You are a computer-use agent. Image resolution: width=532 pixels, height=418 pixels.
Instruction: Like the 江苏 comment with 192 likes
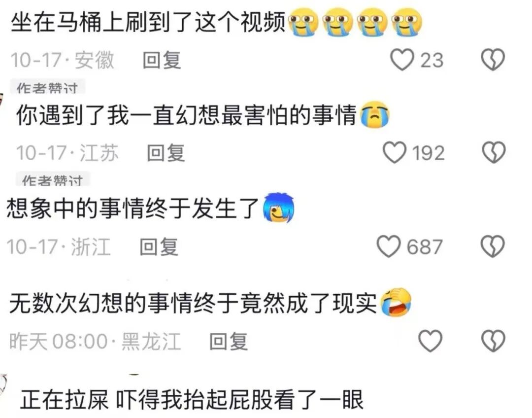pos(395,152)
